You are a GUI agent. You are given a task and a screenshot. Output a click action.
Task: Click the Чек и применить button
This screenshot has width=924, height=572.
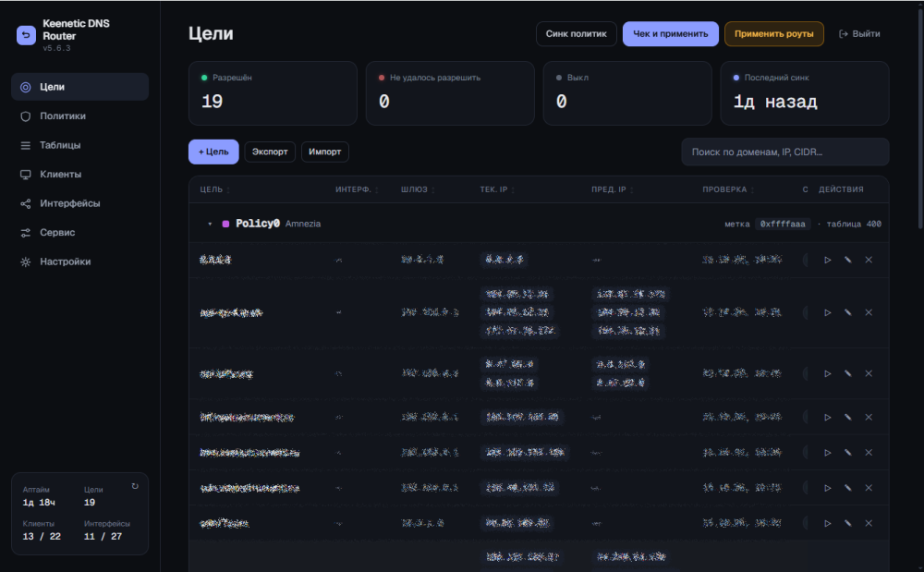tap(671, 34)
